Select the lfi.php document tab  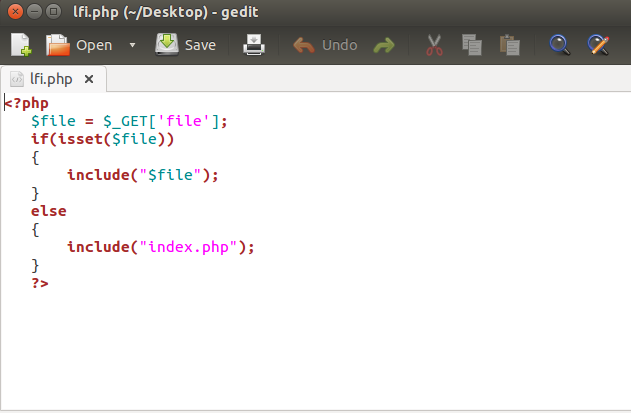point(54,79)
